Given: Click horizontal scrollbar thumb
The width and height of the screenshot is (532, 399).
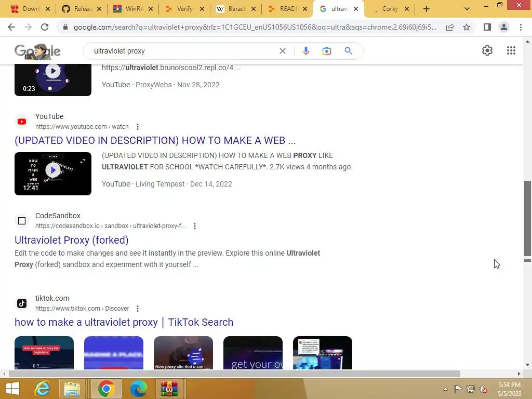Looking at the screenshot, I should coord(234,374).
